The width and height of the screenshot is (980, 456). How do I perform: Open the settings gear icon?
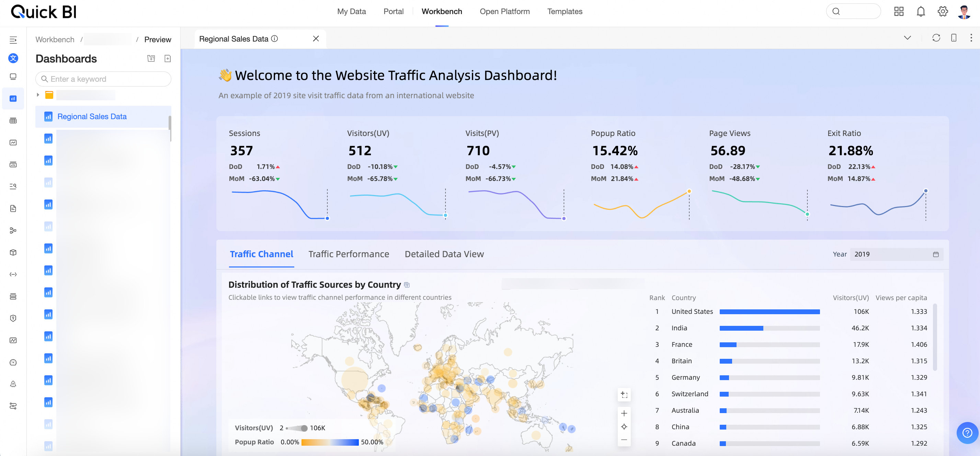[942, 11]
